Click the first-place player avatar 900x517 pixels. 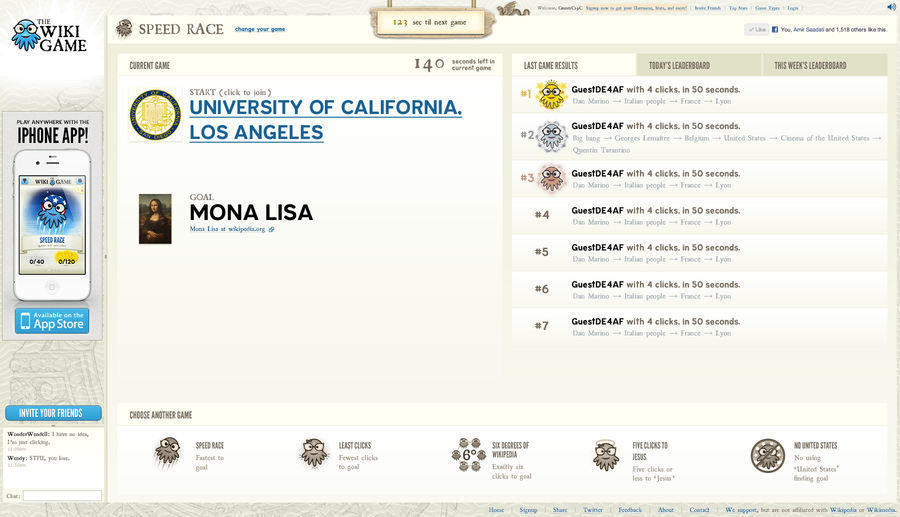[552, 95]
